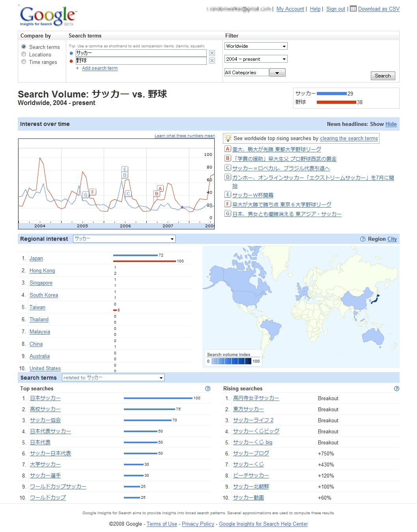Click the Search button
This screenshot has height=532, width=417.
tap(383, 76)
